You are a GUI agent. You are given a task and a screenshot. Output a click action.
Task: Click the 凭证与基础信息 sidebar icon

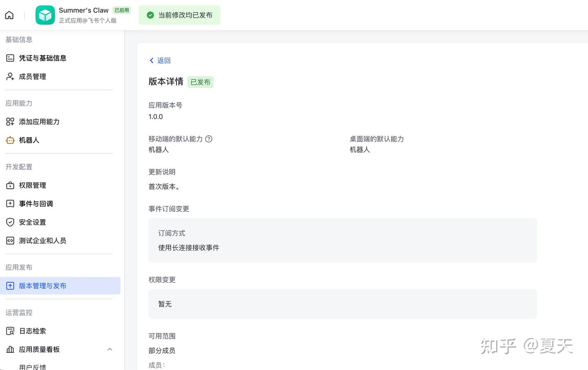[x=10, y=58]
